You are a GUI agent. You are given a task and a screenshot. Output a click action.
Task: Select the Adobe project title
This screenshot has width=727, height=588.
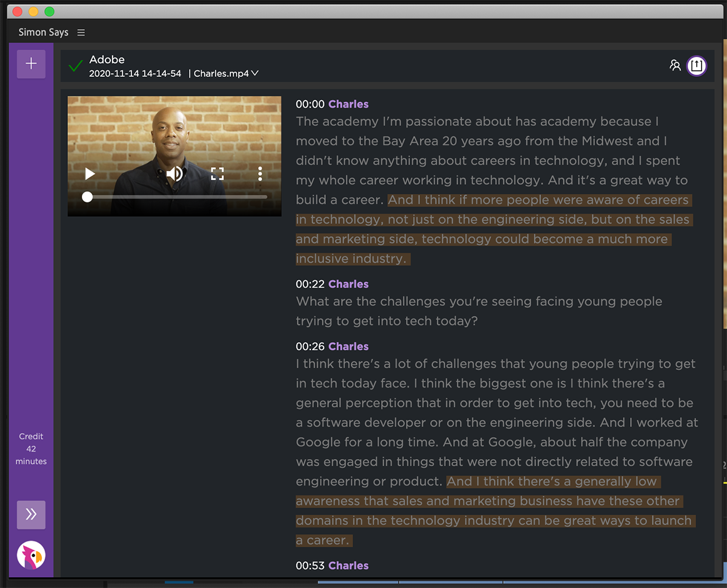click(107, 59)
